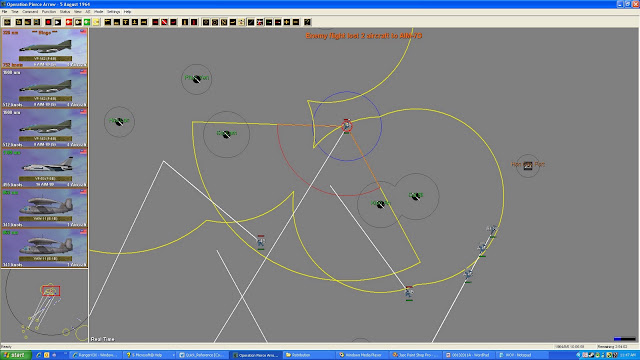
Task: Open the Command menu
Action: pyautogui.click(x=30, y=12)
